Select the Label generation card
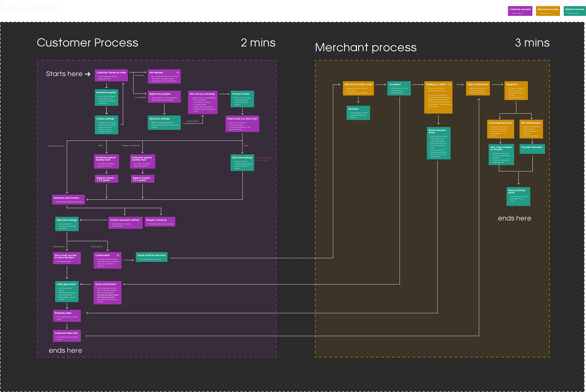 pos(67,291)
